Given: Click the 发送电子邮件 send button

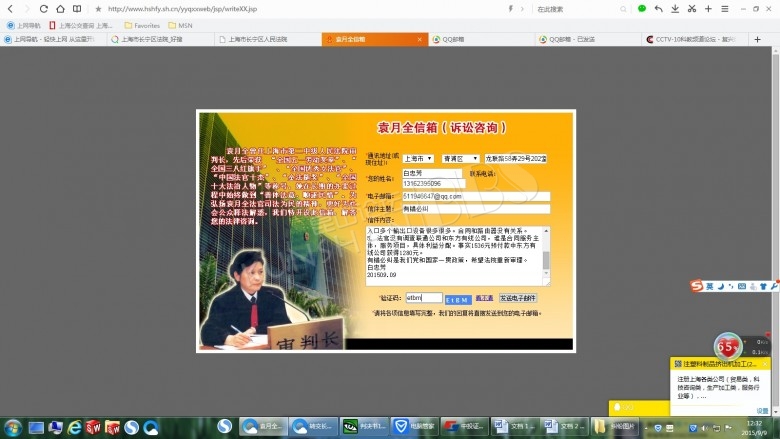Looking at the screenshot, I should (518, 298).
